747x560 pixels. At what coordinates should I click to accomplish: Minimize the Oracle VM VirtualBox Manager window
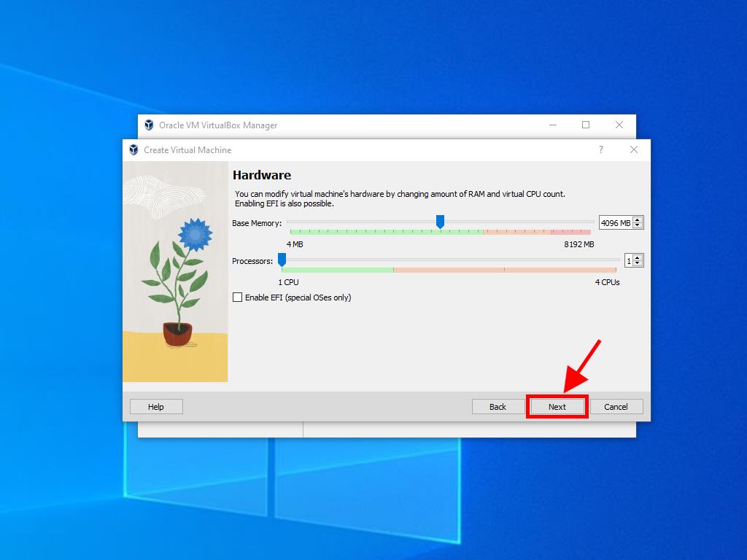(x=552, y=125)
